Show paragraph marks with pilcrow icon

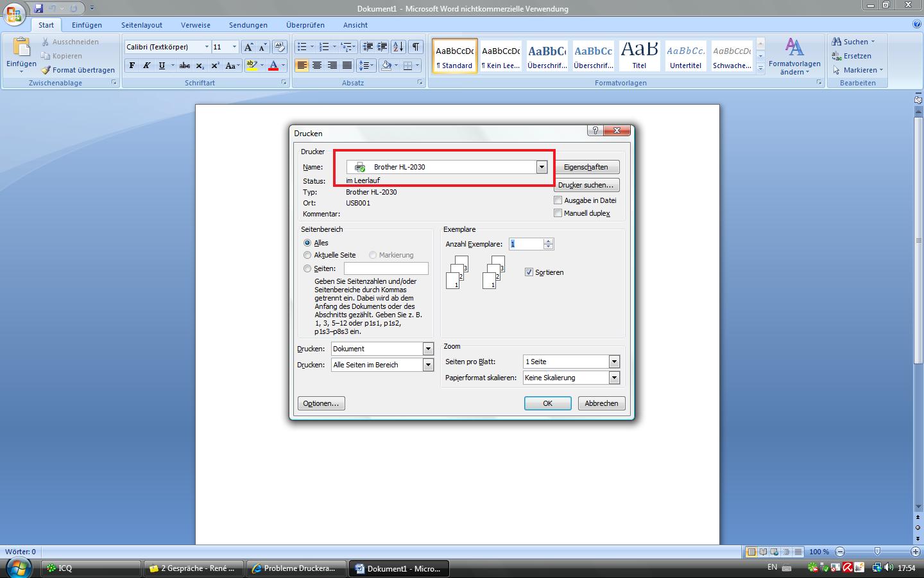pyautogui.click(x=416, y=47)
